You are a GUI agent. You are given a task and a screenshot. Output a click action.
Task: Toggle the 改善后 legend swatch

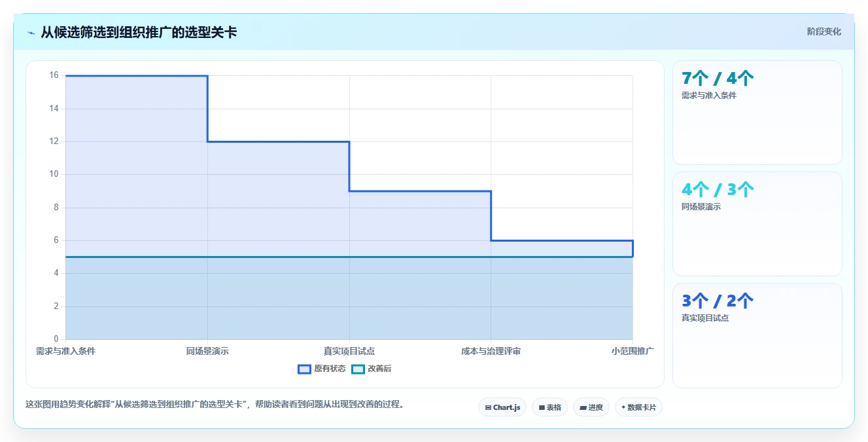coord(358,369)
